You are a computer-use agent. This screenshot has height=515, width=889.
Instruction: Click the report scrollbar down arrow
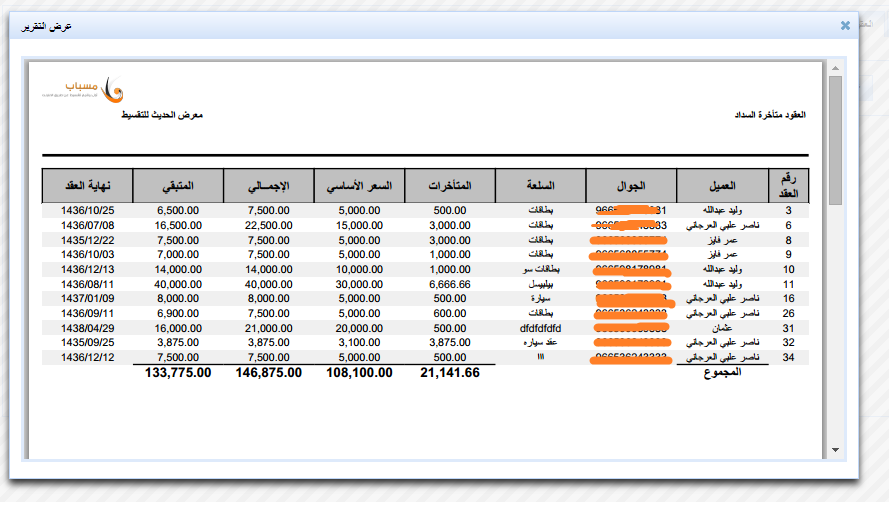click(835, 452)
